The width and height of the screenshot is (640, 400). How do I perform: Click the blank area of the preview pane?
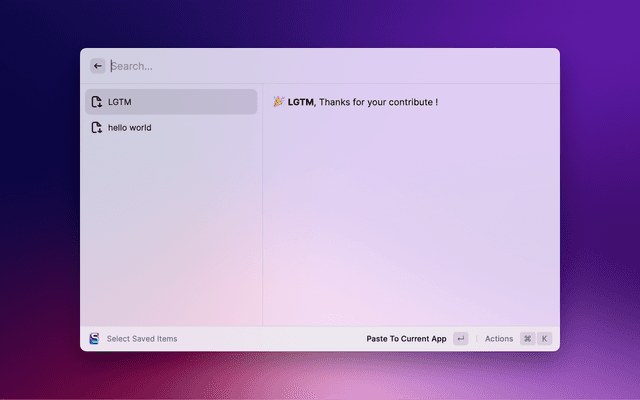coord(410,220)
